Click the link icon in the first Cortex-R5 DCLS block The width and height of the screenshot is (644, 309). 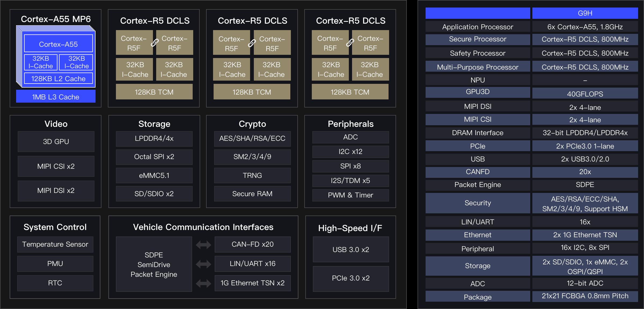tap(155, 43)
